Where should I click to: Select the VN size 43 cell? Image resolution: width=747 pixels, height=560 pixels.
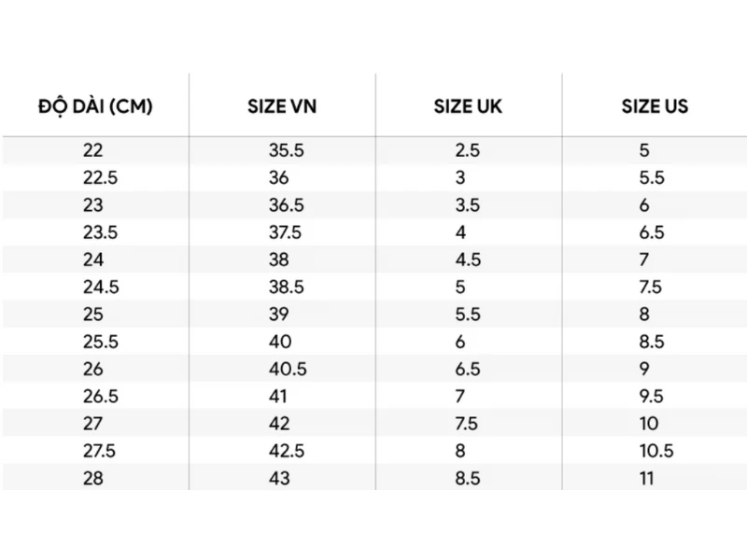(x=279, y=478)
